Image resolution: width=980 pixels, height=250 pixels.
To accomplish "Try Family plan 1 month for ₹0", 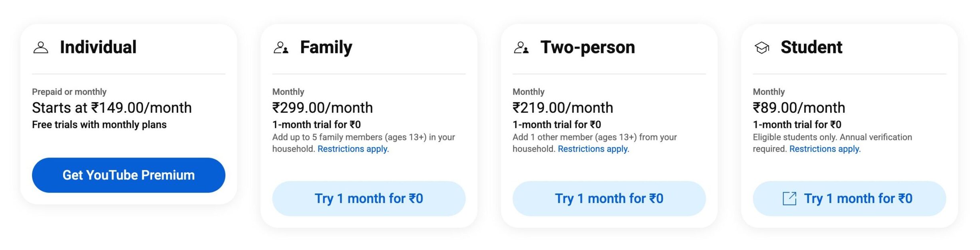I will click(368, 199).
